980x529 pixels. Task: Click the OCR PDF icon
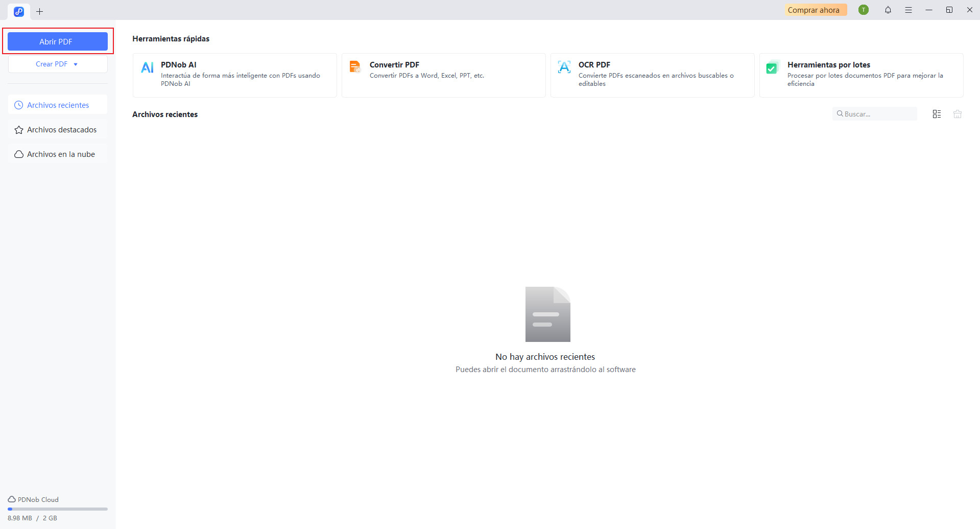[x=564, y=67]
